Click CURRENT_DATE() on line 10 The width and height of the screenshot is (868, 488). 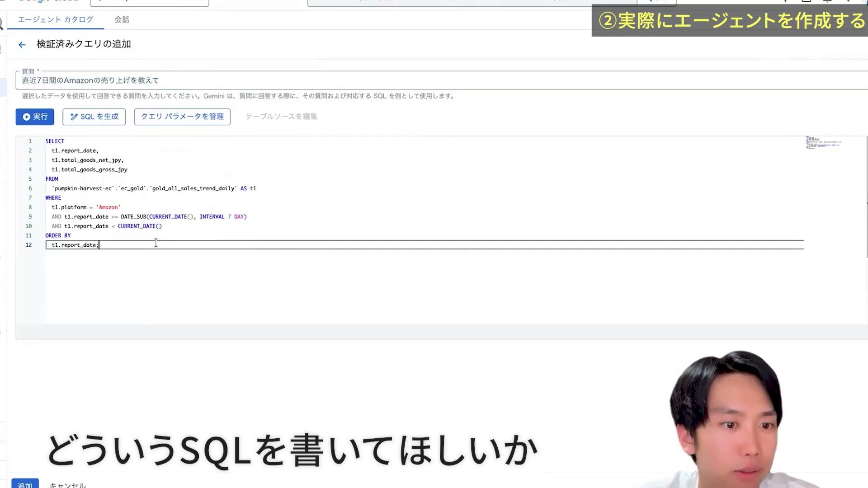point(140,226)
